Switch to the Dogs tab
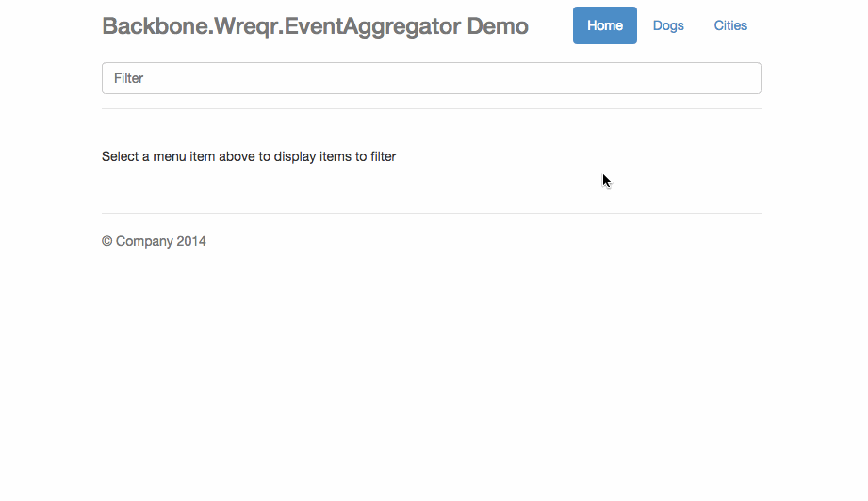Screen dimensions: 868x501 click(x=668, y=25)
